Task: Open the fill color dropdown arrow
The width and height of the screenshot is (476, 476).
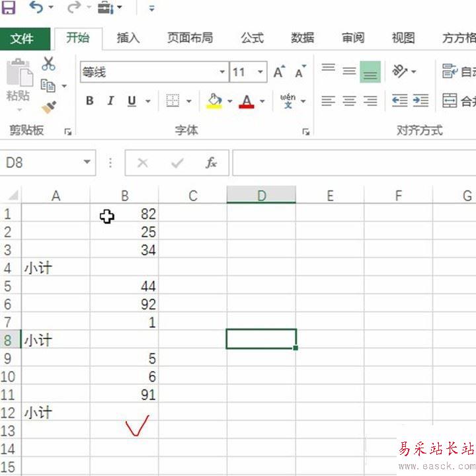Action: (230, 101)
